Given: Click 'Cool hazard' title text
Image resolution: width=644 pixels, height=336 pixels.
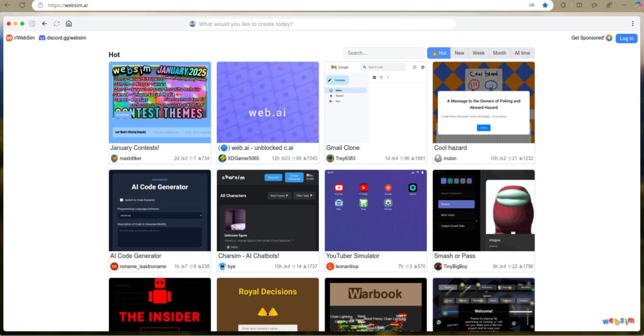Looking at the screenshot, I should (450, 148).
